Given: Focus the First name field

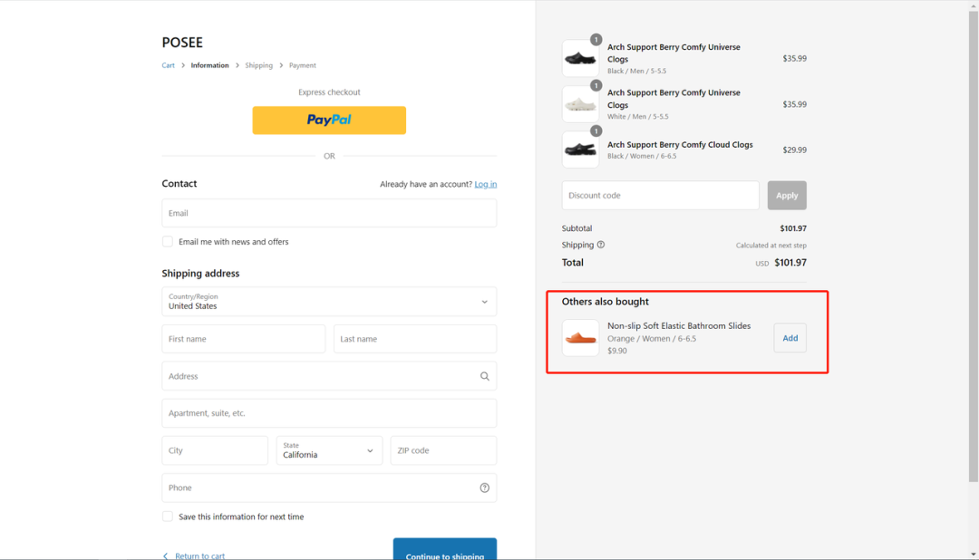Looking at the screenshot, I should [x=244, y=339].
